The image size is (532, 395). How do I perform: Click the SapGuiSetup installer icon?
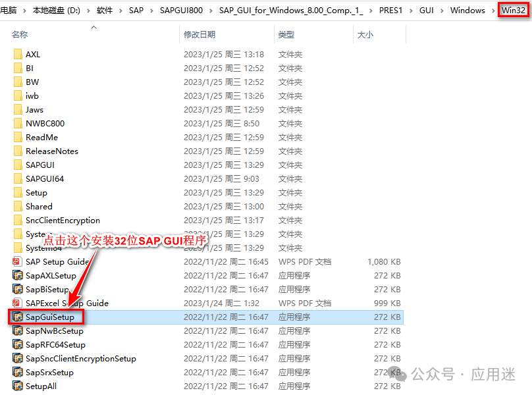[x=17, y=317]
